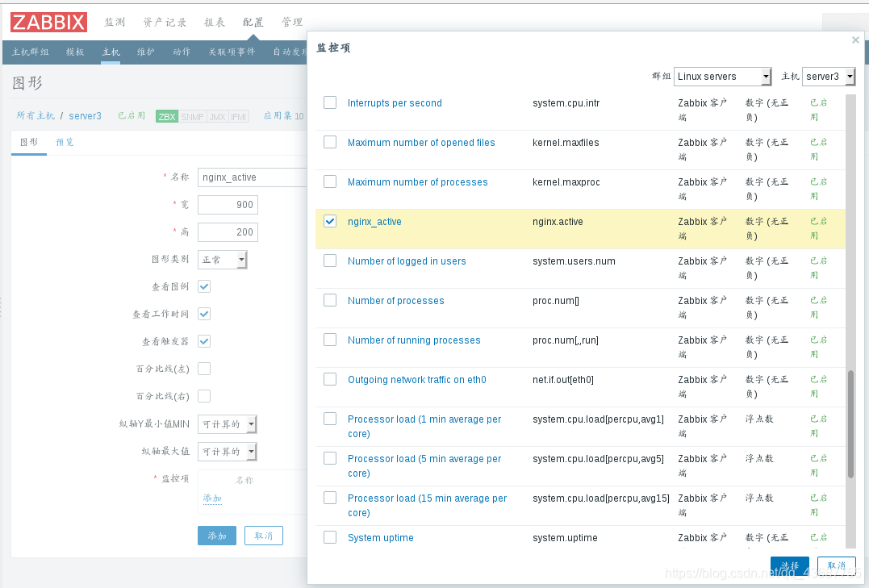Screen dimensions: 869x588
Task: Open the 纵轴Y最小值MIN dropdown
Action: click(x=228, y=424)
